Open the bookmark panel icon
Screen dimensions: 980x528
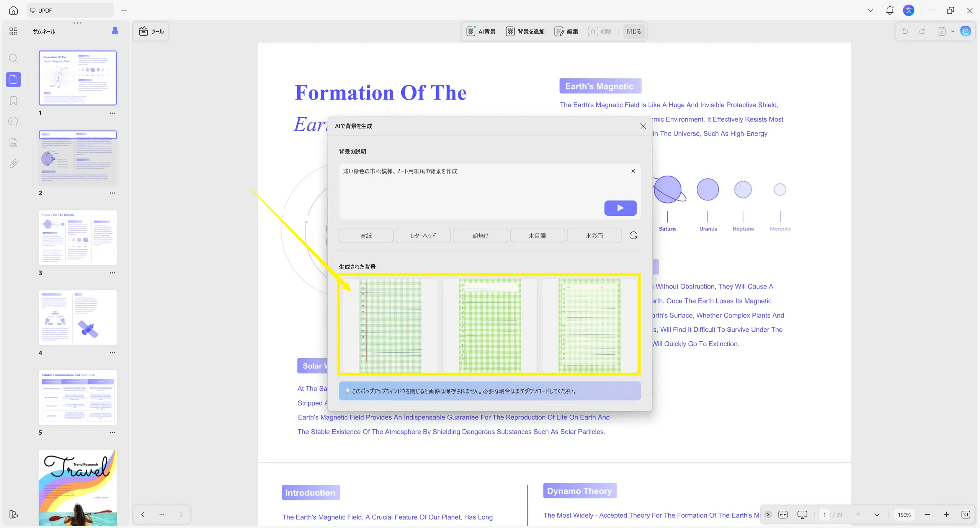tap(13, 101)
